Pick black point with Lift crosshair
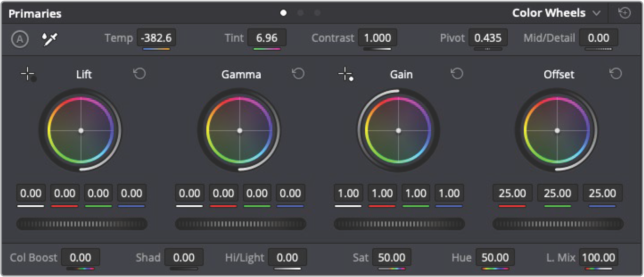The width and height of the screenshot is (644, 277). pyautogui.click(x=29, y=75)
